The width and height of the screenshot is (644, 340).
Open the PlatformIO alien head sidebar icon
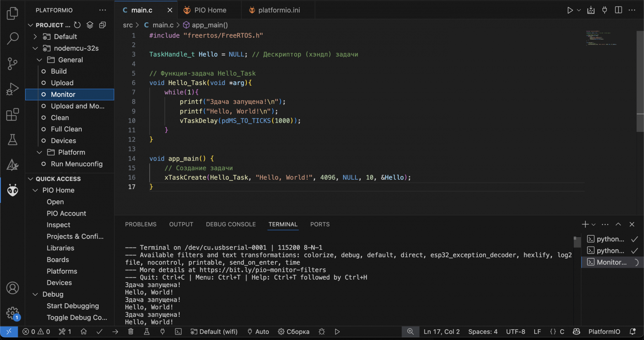pyautogui.click(x=13, y=190)
